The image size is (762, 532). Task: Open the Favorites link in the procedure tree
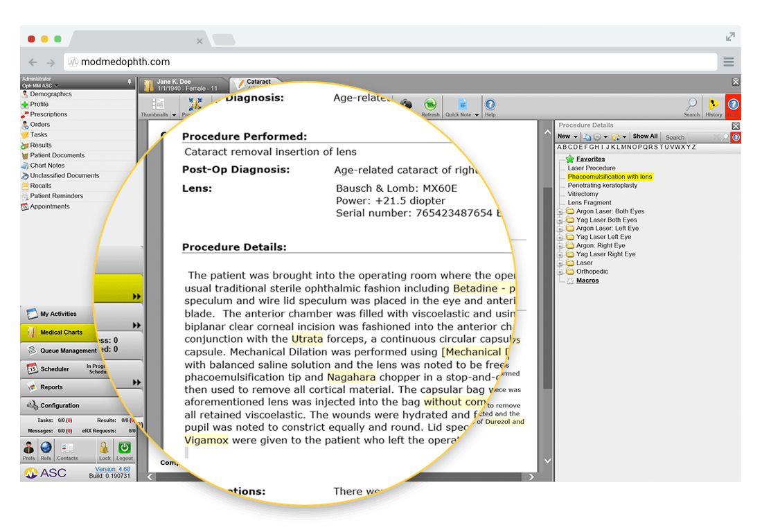590,159
